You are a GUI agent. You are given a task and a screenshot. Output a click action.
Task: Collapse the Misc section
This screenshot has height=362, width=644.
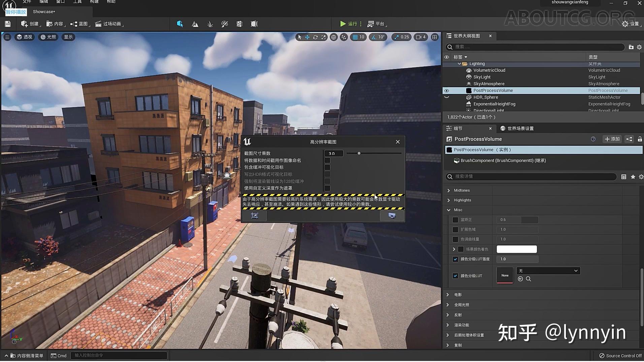(x=449, y=210)
